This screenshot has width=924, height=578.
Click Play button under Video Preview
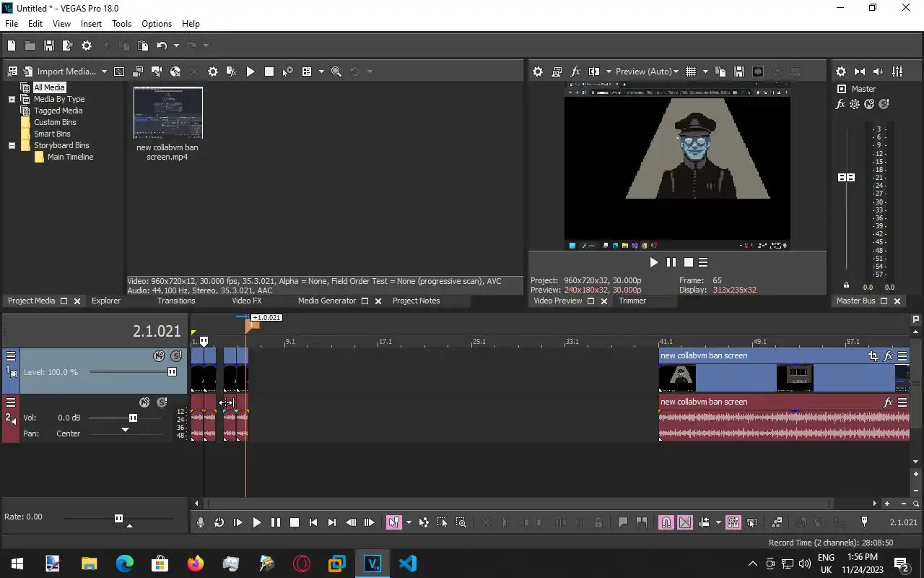click(x=654, y=262)
